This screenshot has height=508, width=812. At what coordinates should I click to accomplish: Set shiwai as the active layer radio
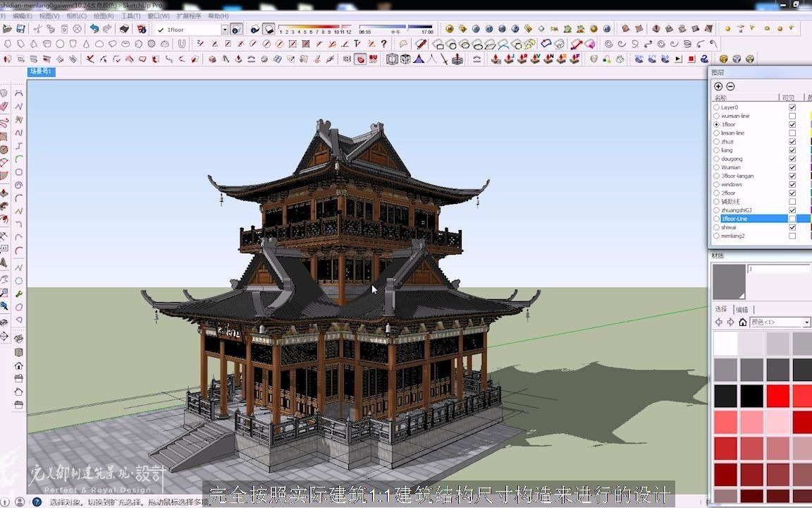717,227
